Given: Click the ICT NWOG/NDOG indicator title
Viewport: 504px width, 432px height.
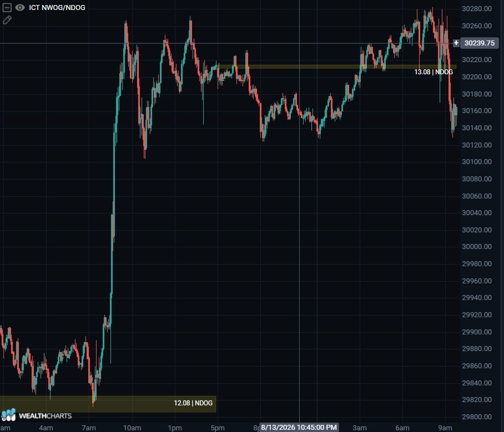Looking at the screenshot, I should (57, 8).
